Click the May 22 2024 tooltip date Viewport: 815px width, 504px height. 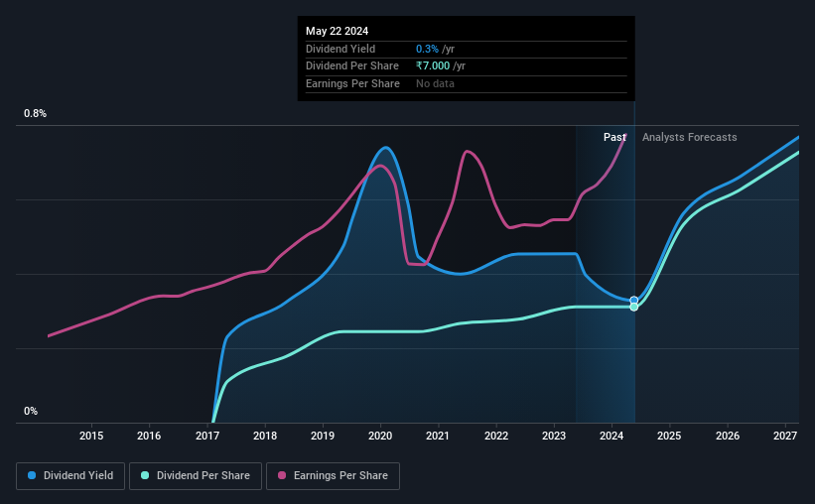tap(338, 31)
